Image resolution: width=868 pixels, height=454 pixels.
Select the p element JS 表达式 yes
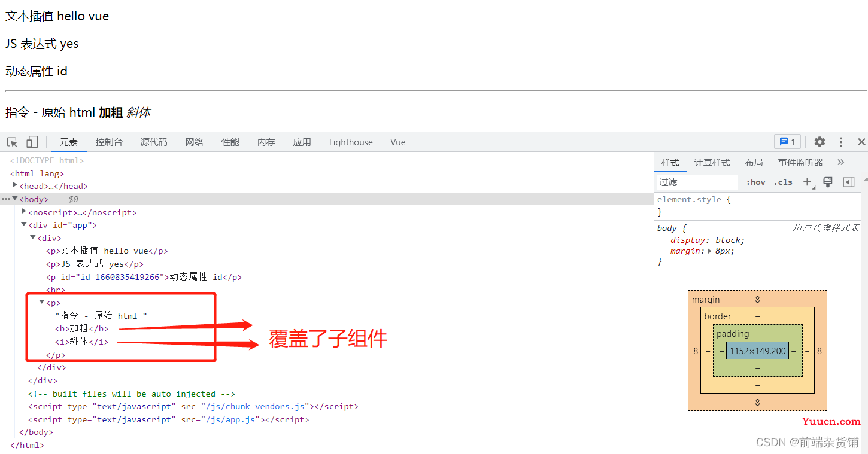pyautogui.click(x=95, y=264)
